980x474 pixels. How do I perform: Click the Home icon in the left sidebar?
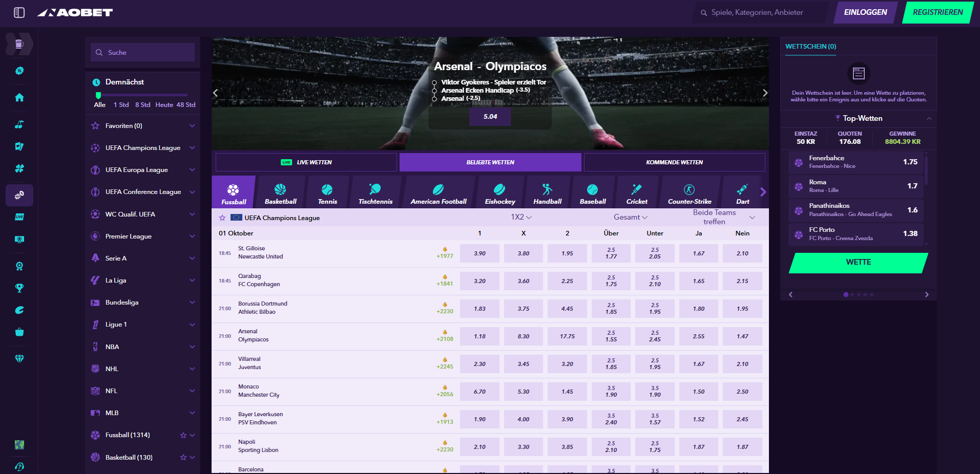[19, 97]
